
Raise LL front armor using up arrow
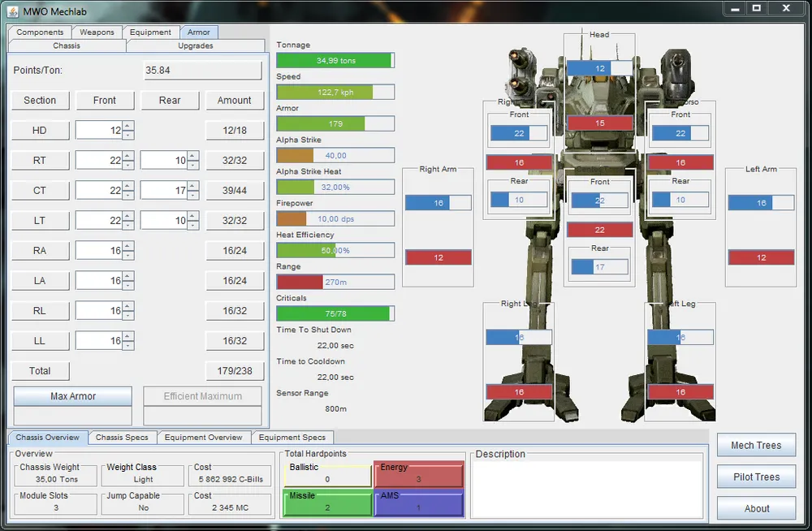[x=127, y=336]
